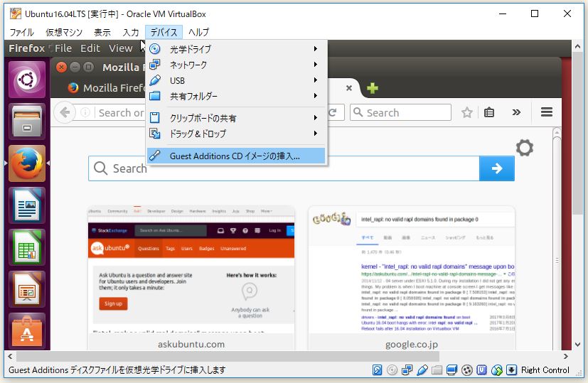Click network status bar icon
The image size is (588, 383).
pyautogui.click(x=407, y=370)
